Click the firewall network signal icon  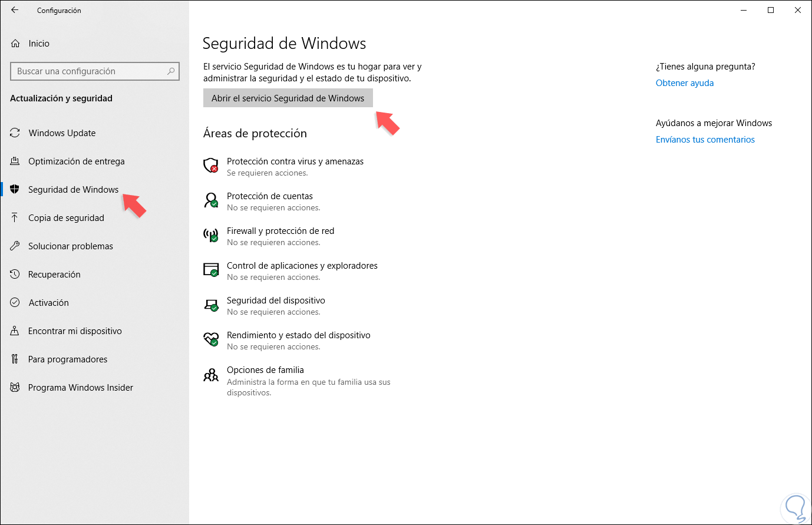tap(211, 235)
